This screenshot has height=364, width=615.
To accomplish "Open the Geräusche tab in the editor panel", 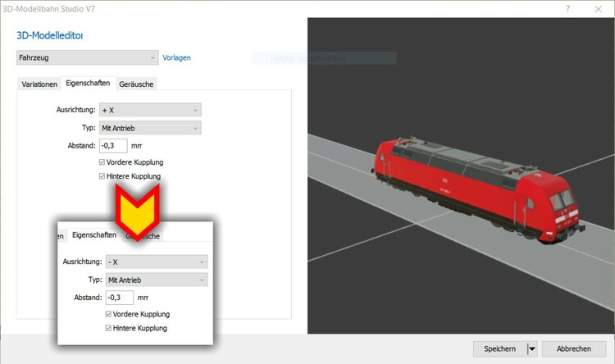I will 136,84.
